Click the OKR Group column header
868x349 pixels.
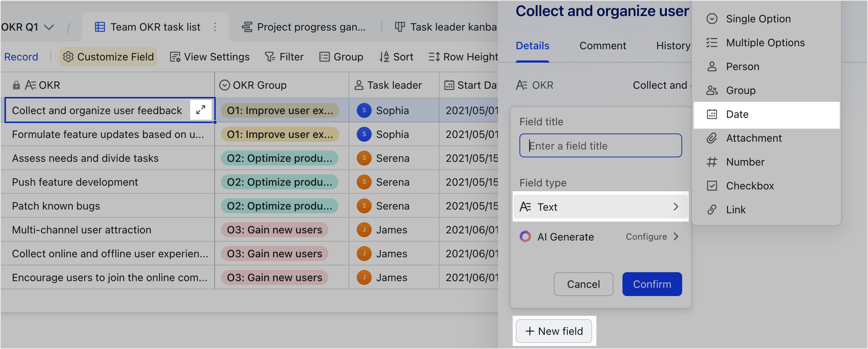coord(282,85)
